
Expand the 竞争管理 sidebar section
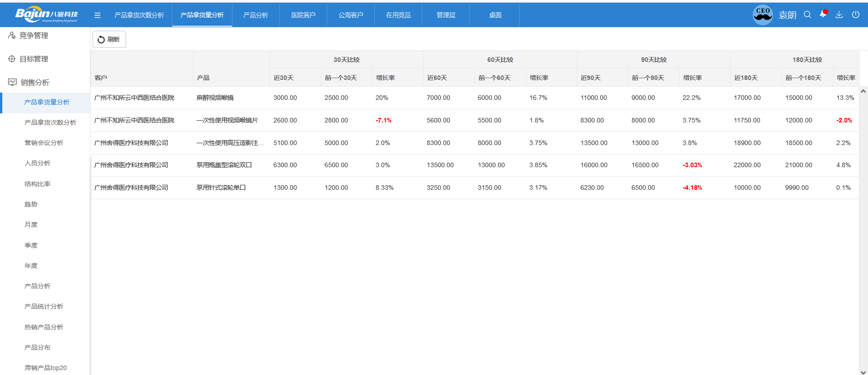34,36
